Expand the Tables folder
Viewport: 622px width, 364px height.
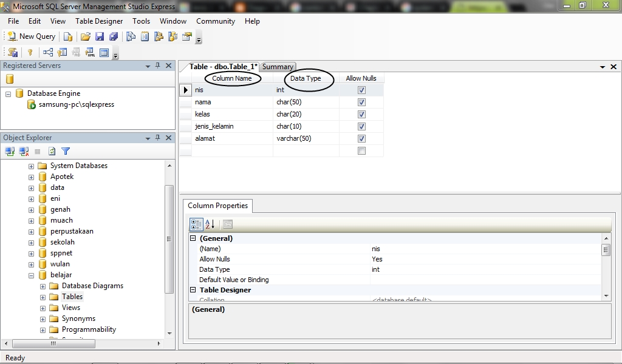[43, 297]
